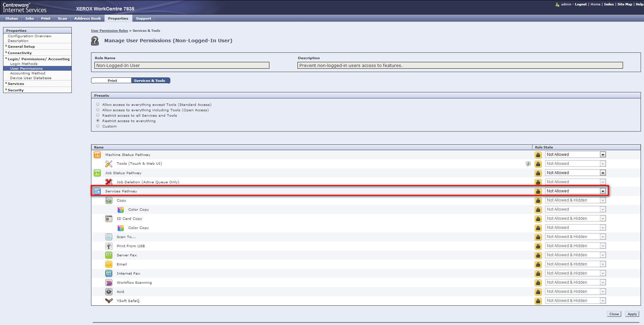Click the YSoft SafeQ icon
Image resolution: width=644 pixels, height=325 pixels.
tap(109, 301)
